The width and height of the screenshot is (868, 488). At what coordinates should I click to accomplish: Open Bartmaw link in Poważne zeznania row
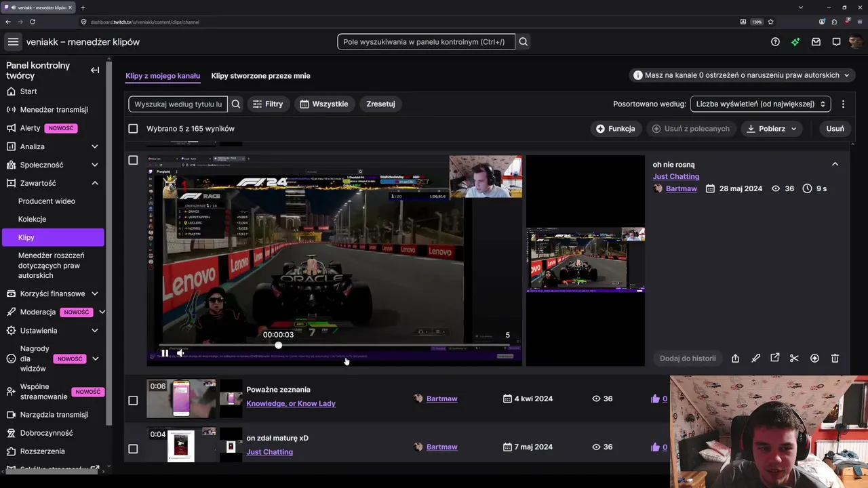[x=442, y=399]
